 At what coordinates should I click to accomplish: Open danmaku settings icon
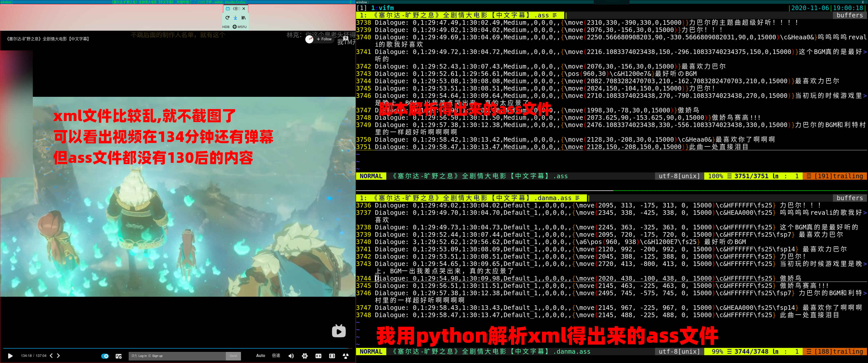point(119,356)
